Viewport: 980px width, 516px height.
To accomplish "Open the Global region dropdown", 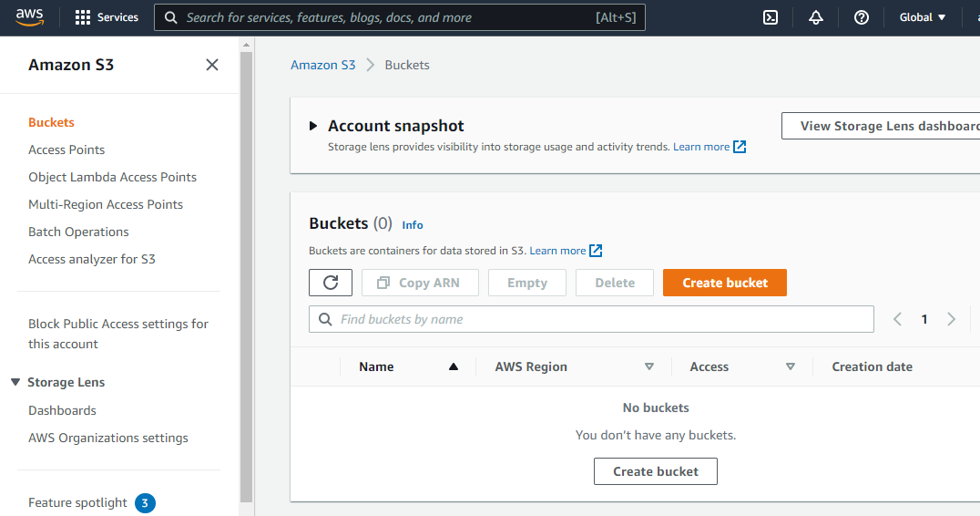I will [x=922, y=17].
